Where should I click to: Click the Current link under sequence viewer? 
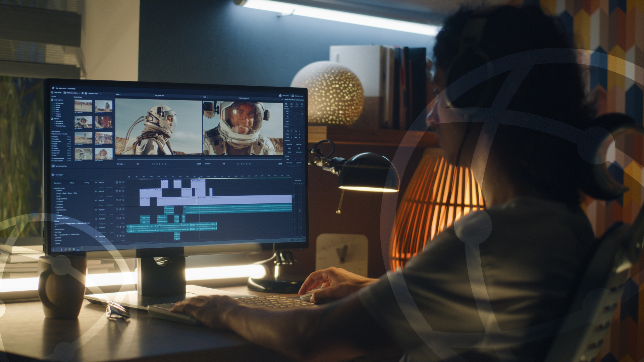tap(280, 164)
